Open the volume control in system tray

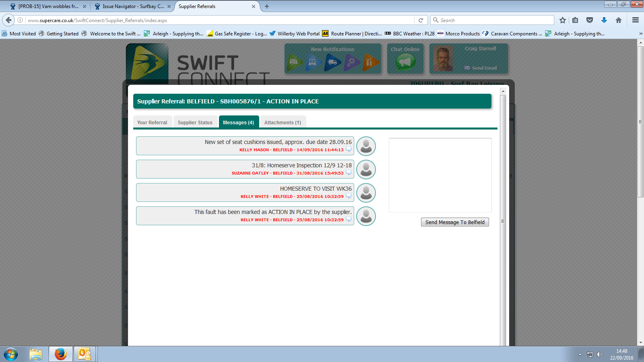tap(600, 354)
